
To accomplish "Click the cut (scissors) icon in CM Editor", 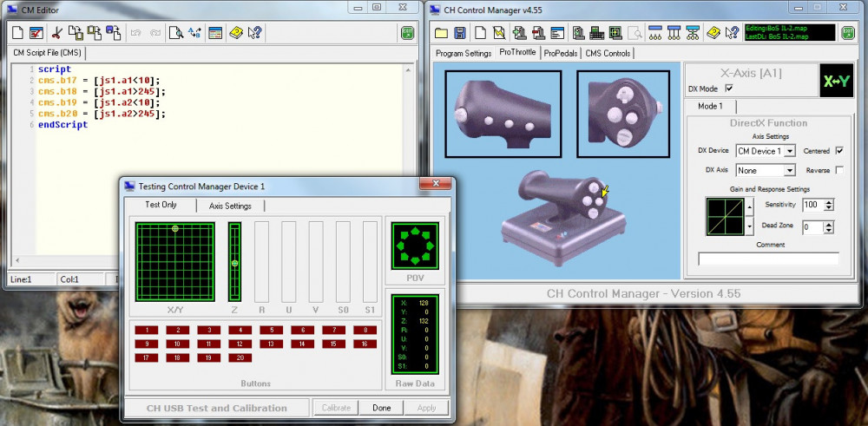I will point(56,33).
